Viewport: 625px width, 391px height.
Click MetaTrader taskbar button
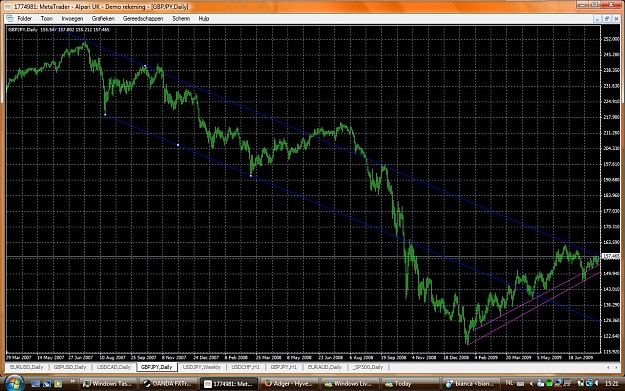tap(229, 383)
